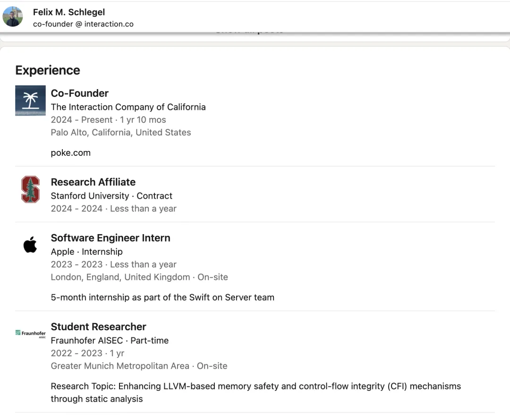Viewport: 510px width, 420px height.
Task: Click the palm tree company logo
Action: 30,101
